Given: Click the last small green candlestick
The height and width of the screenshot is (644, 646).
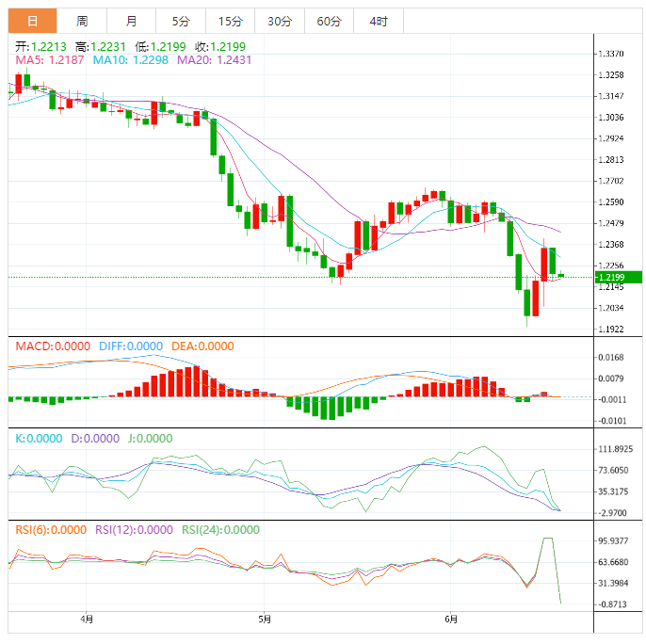Looking at the screenshot, I should tap(561, 275).
